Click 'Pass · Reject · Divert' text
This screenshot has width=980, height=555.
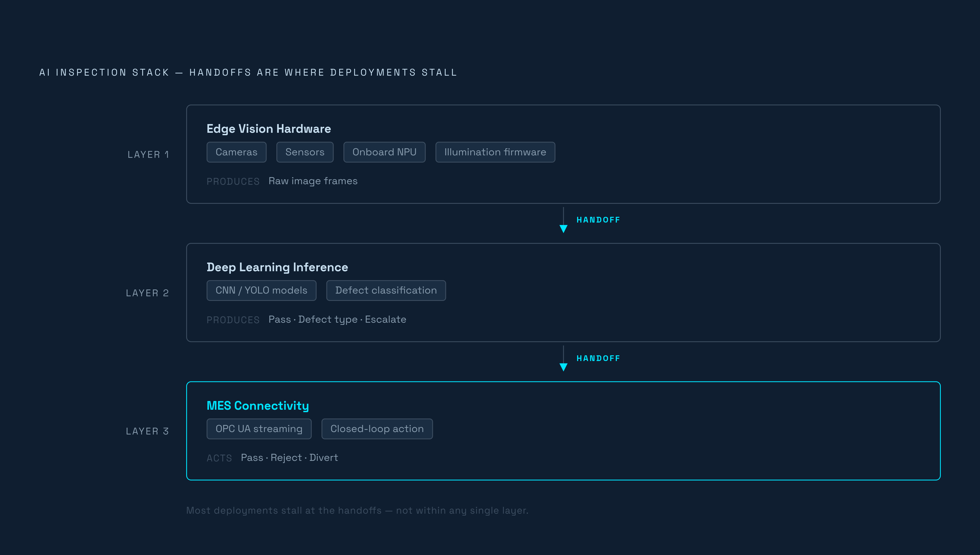[289, 458]
